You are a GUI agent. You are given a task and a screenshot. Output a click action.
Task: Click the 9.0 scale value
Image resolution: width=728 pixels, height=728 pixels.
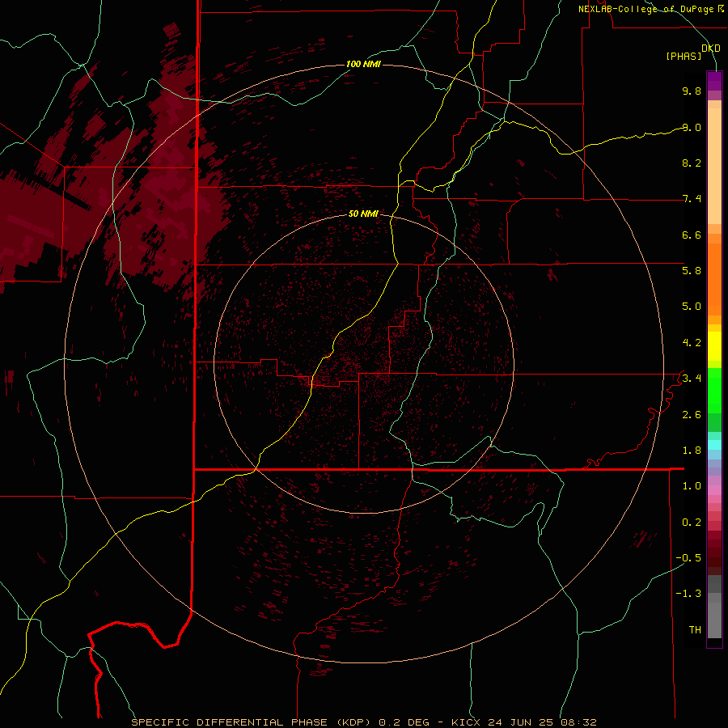pos(692,127)
